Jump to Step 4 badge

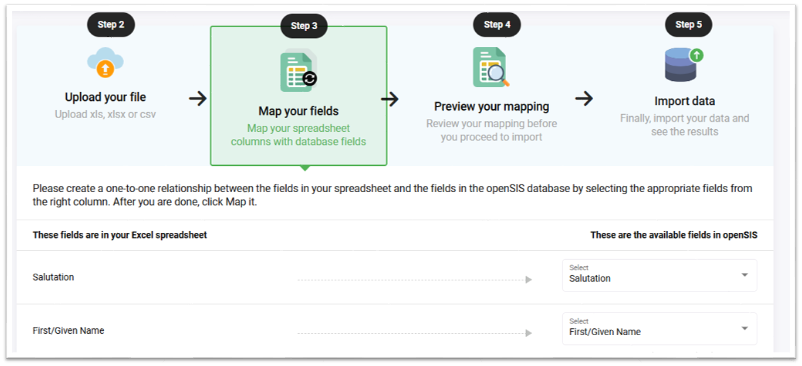497,25
